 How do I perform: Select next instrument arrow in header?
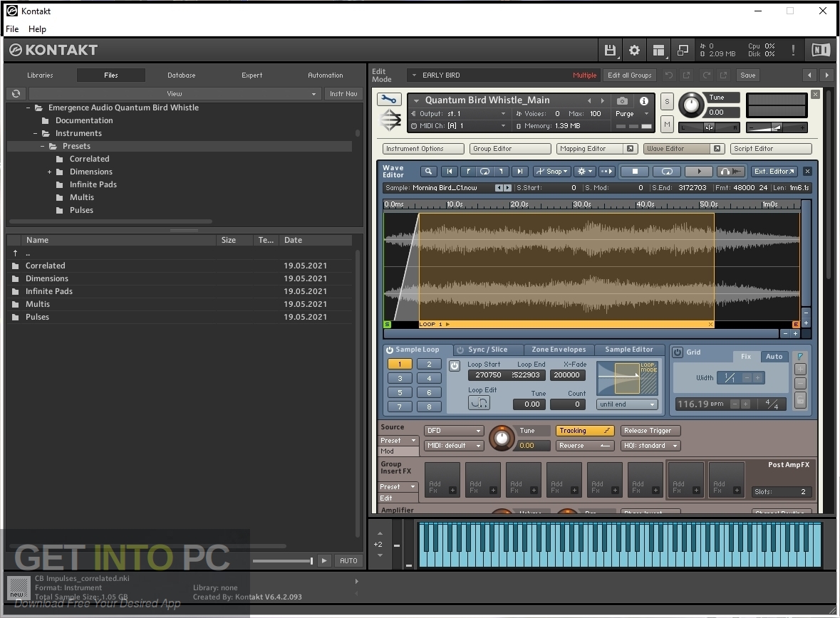(x=826, y=75)
